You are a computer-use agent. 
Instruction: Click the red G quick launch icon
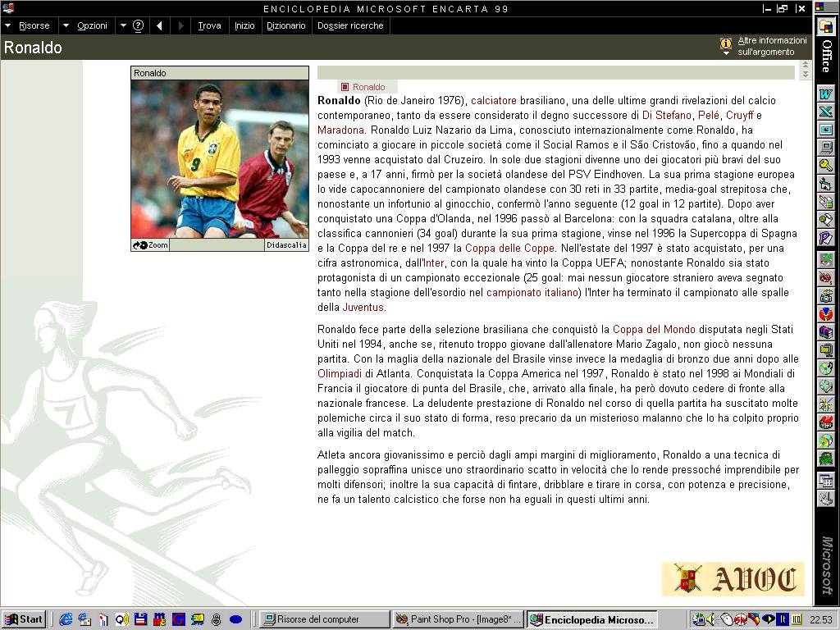pos(178,619)
